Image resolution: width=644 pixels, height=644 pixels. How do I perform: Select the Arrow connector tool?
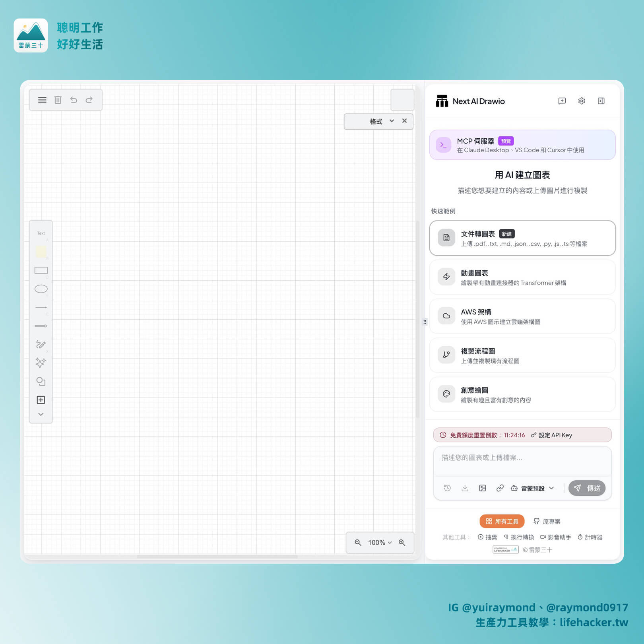[41, 326]
